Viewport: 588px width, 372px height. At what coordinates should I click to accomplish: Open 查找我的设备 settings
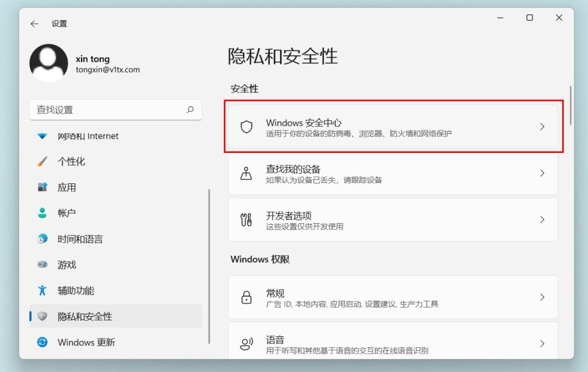tap(393, 174)
